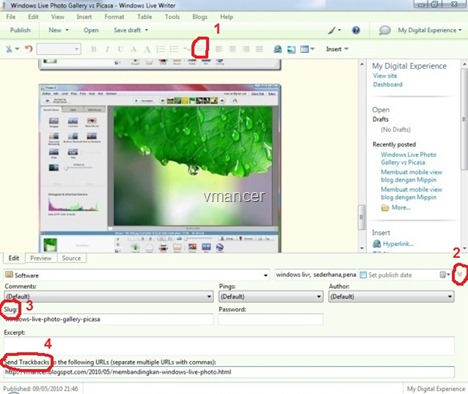Open the New dropdown arrow
468x394 pixels.
[67, 30]
